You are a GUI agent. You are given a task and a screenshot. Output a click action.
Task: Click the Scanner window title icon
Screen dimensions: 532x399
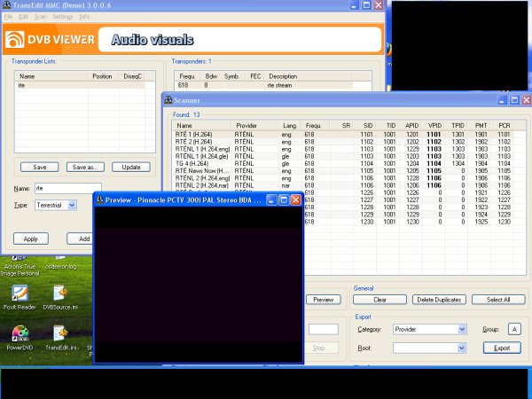(168, 100)
